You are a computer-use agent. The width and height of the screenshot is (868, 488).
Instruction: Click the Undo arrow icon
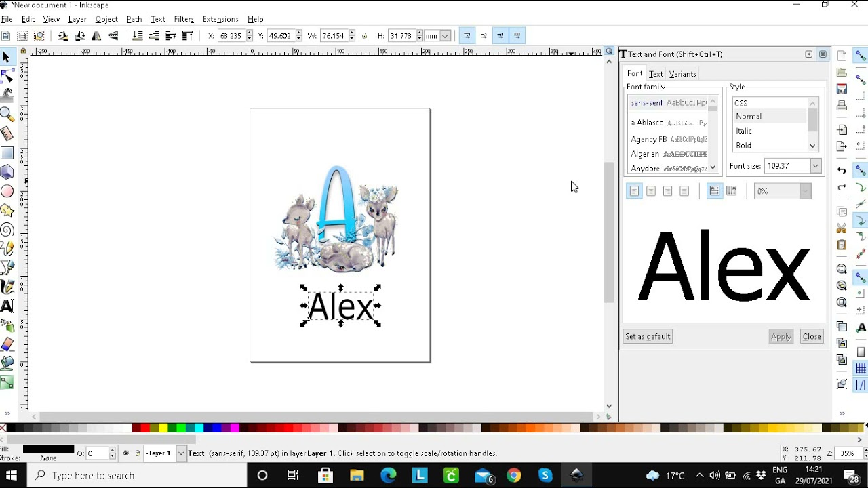[x=842, y=170]
